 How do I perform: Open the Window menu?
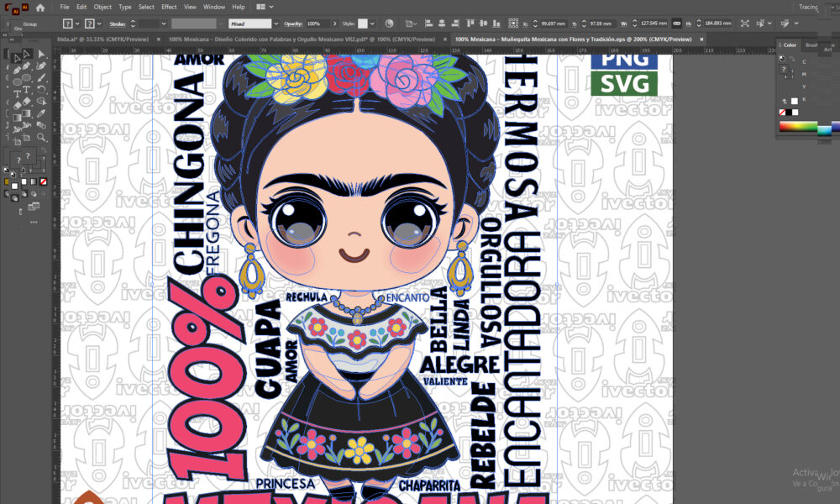pyautogui.click(x=213, y=7)
